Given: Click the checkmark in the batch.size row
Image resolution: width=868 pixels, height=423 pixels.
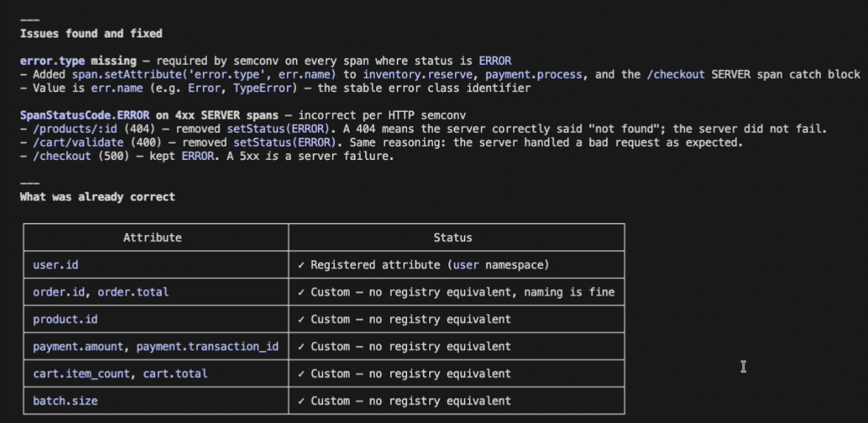Looking at the screenshot, I should (301, 401).
